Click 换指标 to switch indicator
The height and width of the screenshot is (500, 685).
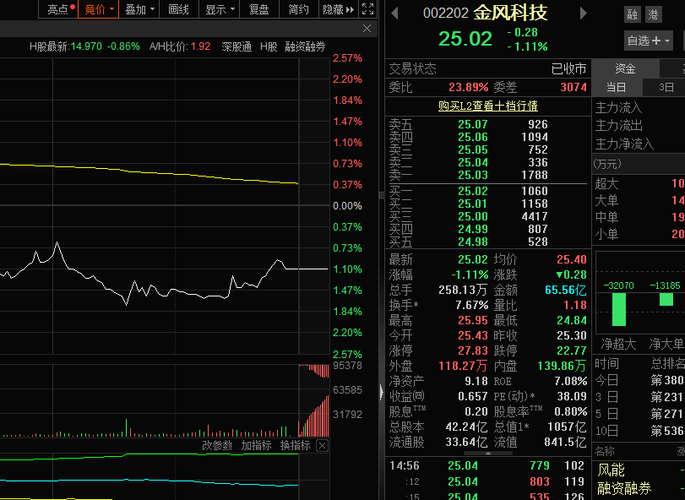coord(295,446)
